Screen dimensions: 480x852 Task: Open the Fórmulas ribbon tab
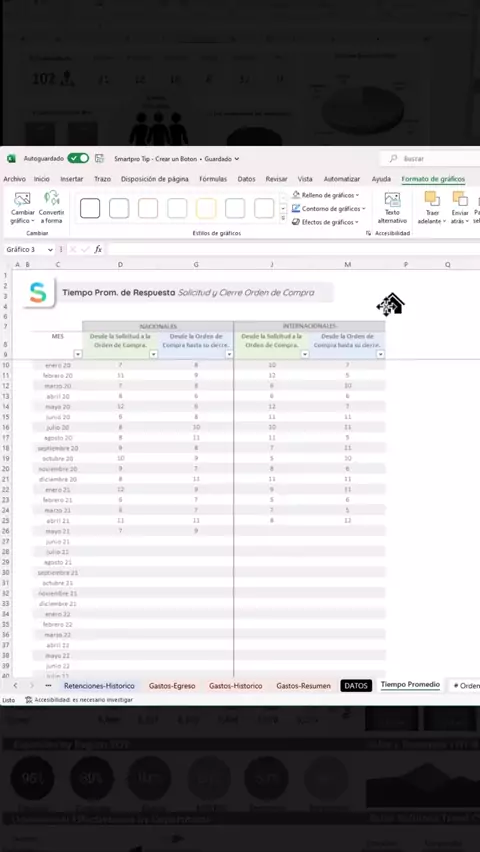213,179
